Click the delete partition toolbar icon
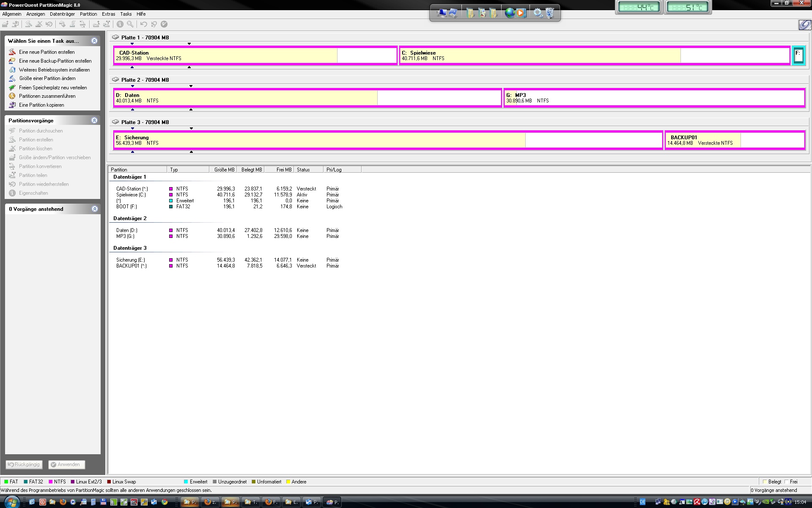 (38, 24)
